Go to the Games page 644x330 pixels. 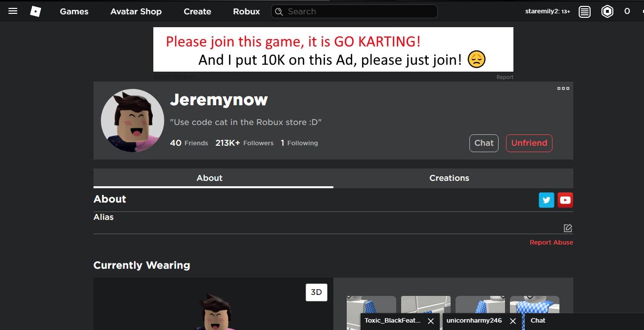[74, 11]
